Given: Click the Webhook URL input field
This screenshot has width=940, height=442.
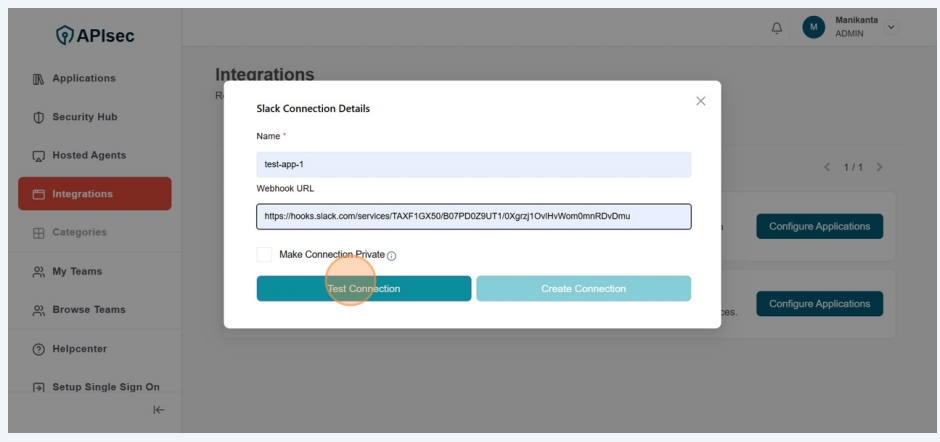Looking at the screenshot, I should click(473, 216).
